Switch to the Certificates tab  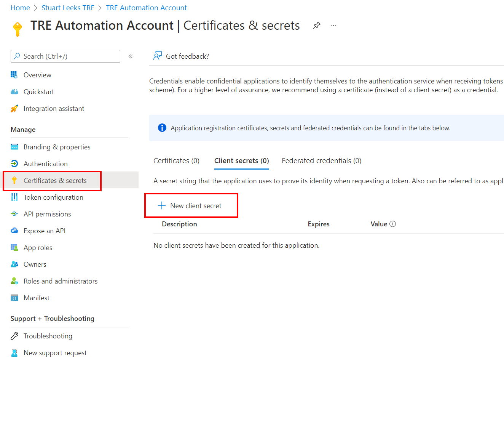point(176,160)
